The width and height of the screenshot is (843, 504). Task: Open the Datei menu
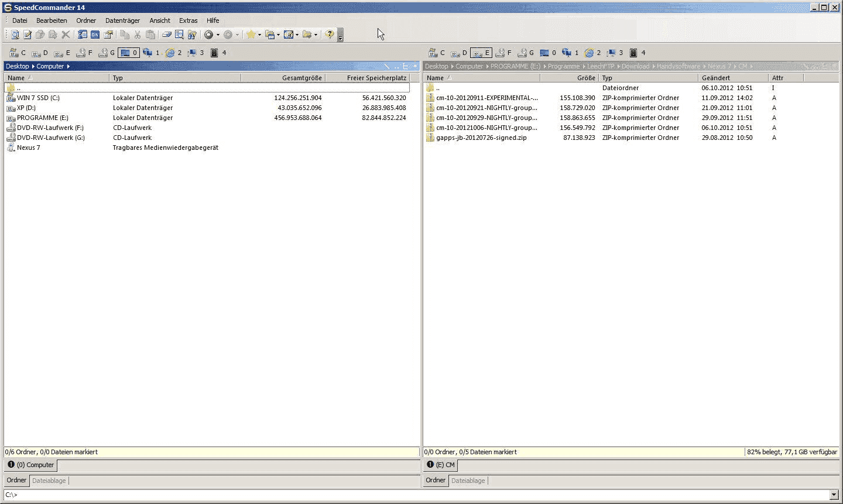coord(20,20)
